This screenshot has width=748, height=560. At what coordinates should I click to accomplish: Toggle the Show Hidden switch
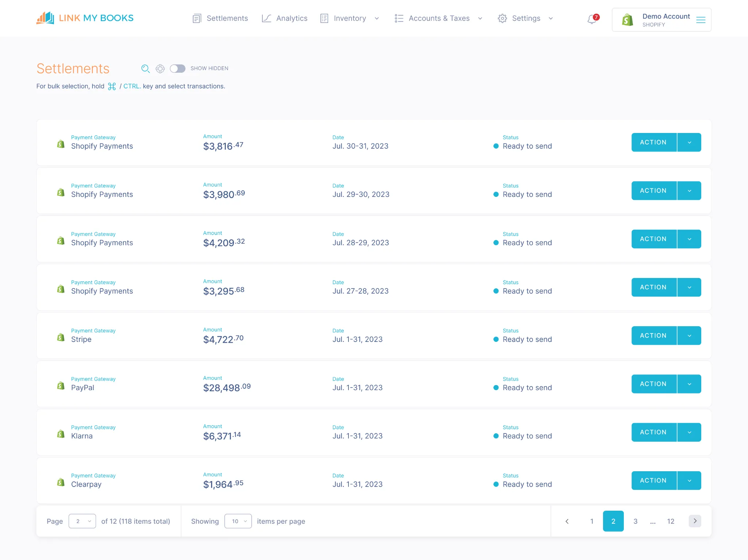click(x=178, y=69)
